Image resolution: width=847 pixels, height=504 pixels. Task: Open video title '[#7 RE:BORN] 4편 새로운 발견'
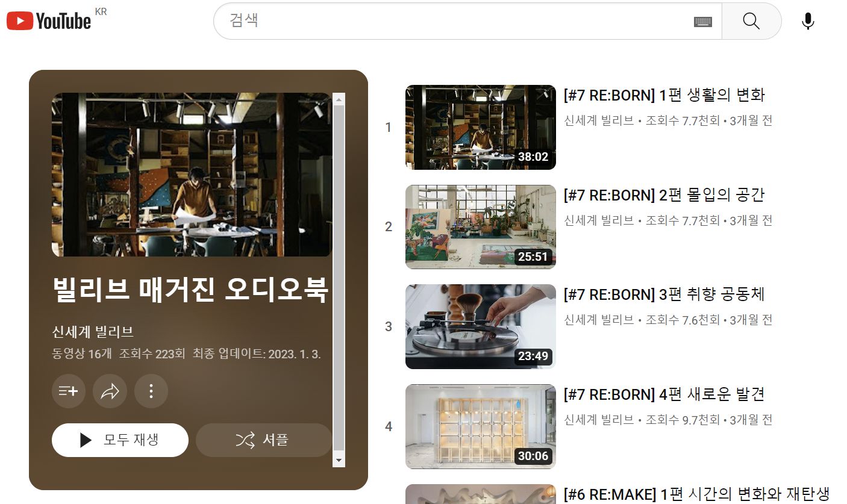(x=664, y=394)
